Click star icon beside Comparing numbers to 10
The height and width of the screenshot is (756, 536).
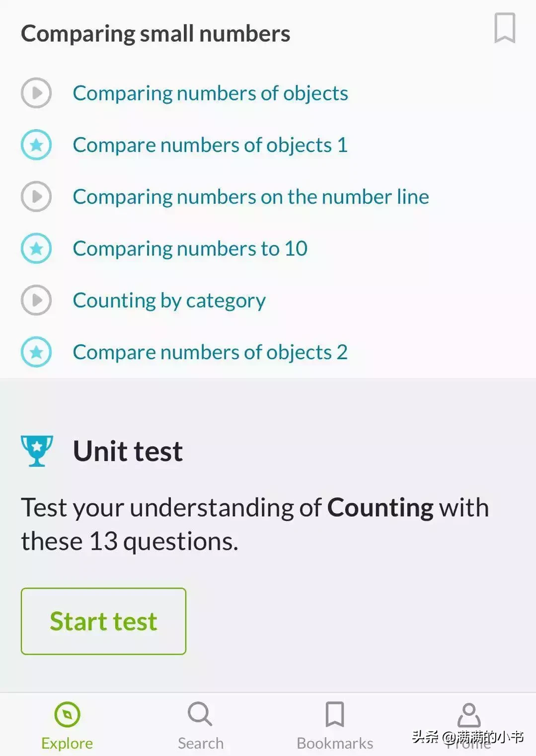[x=36, y=248]
